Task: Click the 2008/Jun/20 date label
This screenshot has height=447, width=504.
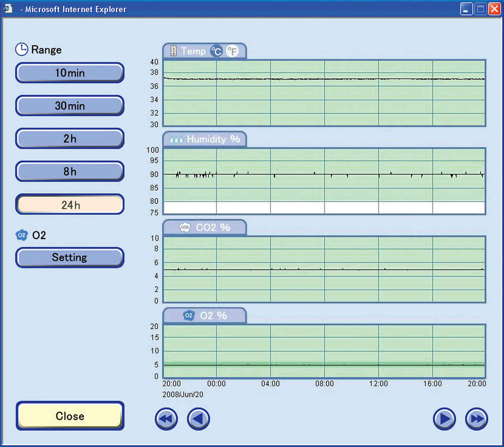Action: pyautogui.click(x=183, y=395)
